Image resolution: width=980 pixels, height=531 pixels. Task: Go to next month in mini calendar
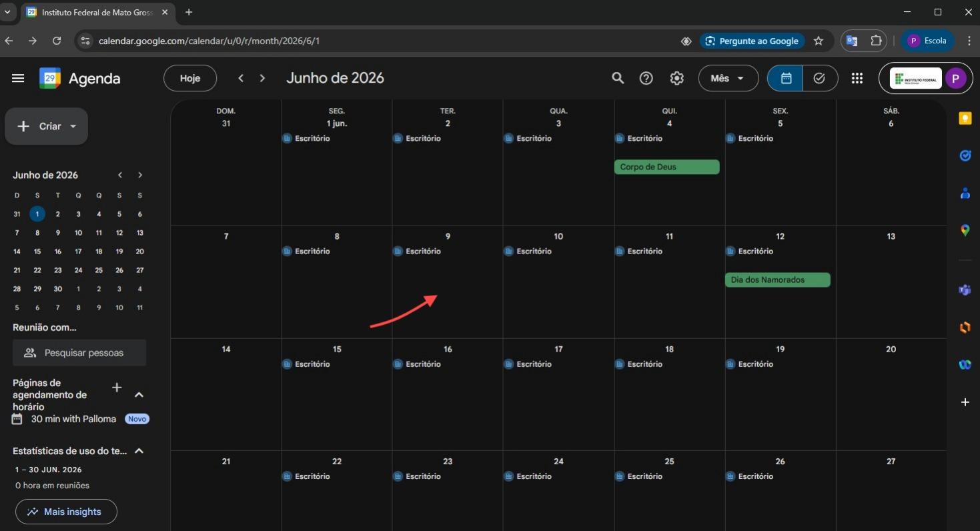pos(140,175)
